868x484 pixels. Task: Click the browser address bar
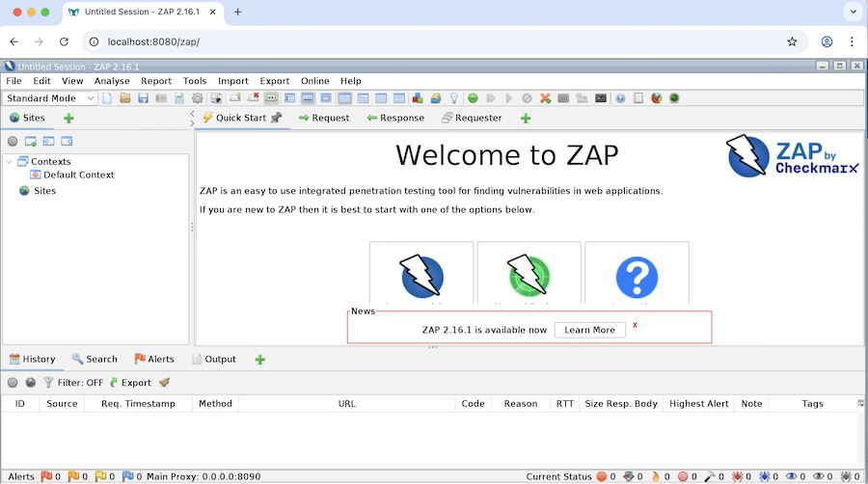coord(434,42)
